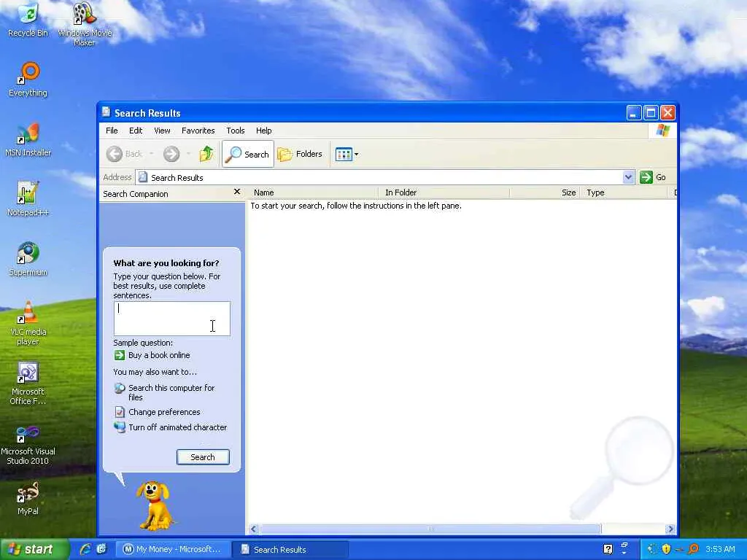Select the Notepad++ desktop shortcut
The height and width of the screenshot is (560, 747).
[28, 199]
